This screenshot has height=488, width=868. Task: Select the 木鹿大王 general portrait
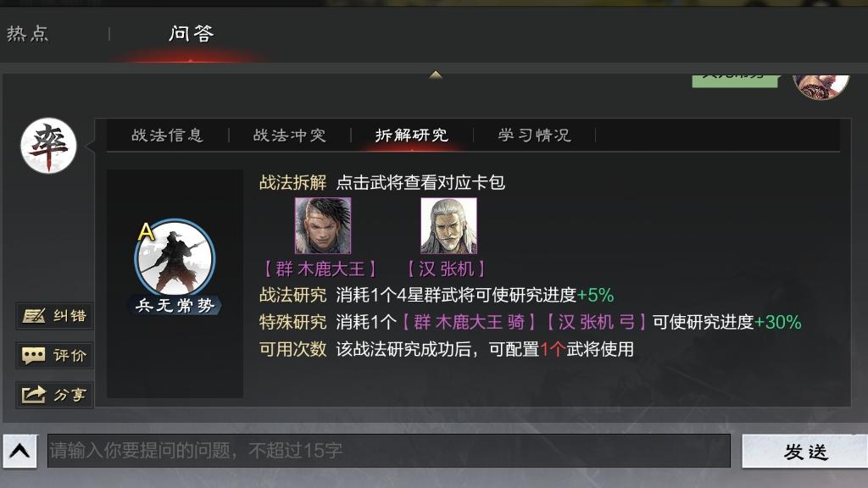pyautogui.click(x=323, y=225)
